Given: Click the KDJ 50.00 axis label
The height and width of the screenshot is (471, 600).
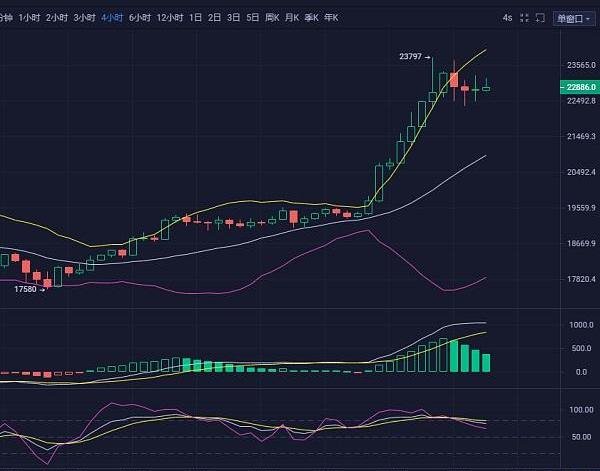Looking at the screenshot, I should [x=581, y=437].
